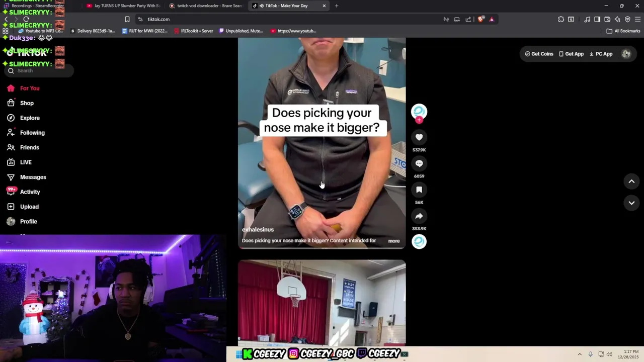Reload the page in Brave
The height and width of the screenshot is (362, 644).
pyautogui.click(x=26, y=19)
